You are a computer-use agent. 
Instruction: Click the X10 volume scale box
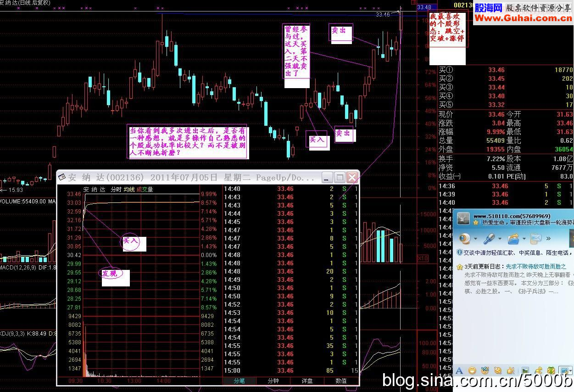[422, 258]
